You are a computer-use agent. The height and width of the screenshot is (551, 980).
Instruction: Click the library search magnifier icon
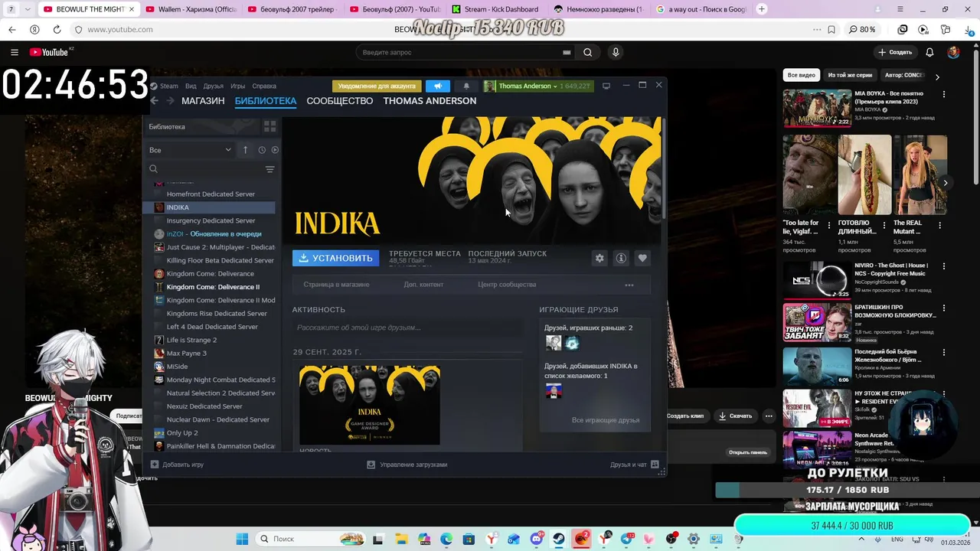(153, 169)
